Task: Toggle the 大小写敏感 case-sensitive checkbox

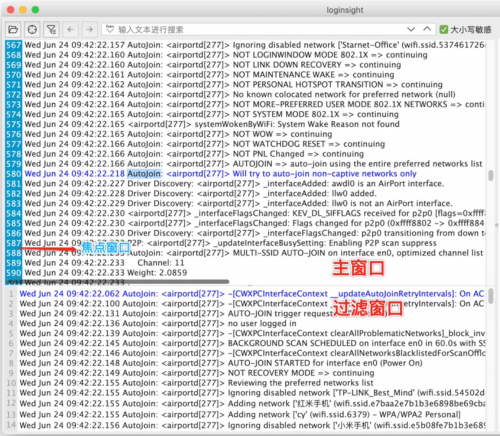Action: pyautogui.click(x=444, y=30)
